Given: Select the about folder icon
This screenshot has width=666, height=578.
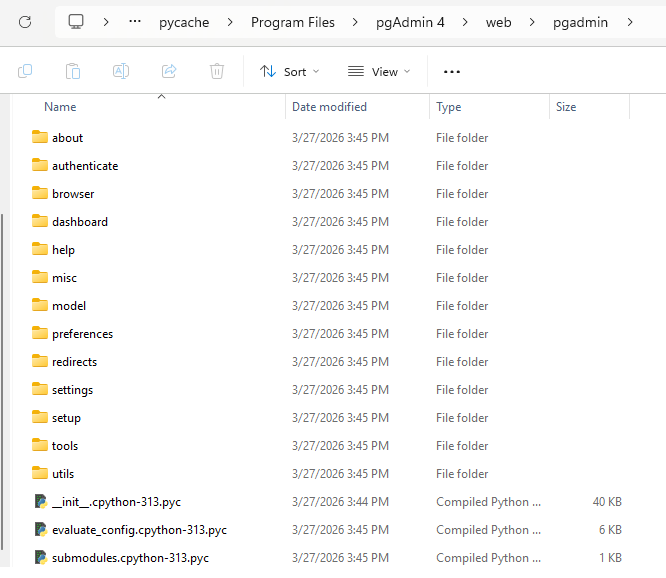Looking at the screenshot, I should coord(40,137).
